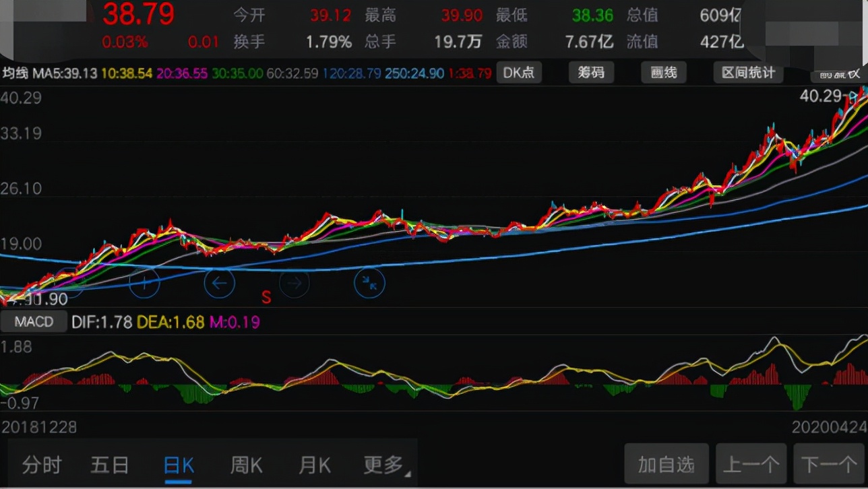
Task: Tap the plus icon to zoom the K-line chart
Action: (144, 284)
